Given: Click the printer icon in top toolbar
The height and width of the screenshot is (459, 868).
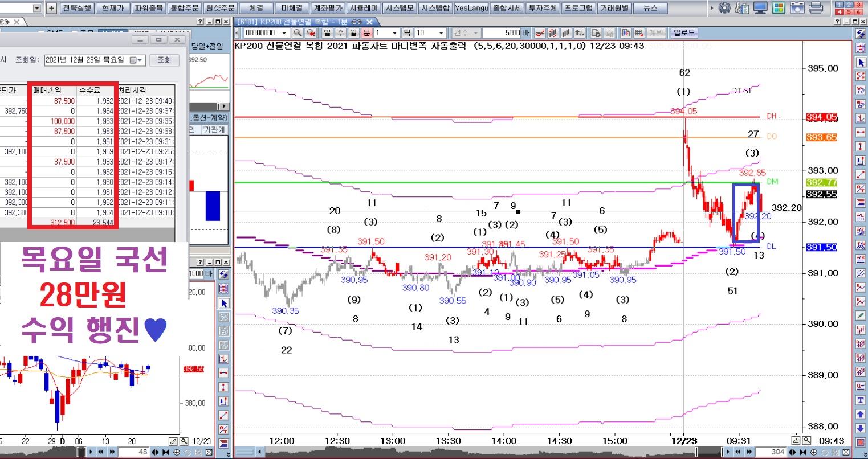Looking at the screenshot, I should [x=816, y=8].
